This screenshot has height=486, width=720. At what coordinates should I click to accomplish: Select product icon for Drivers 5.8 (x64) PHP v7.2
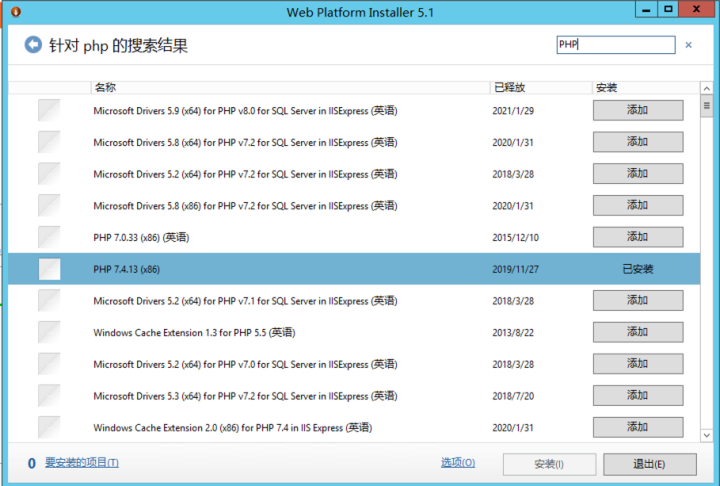click(49, 142)
